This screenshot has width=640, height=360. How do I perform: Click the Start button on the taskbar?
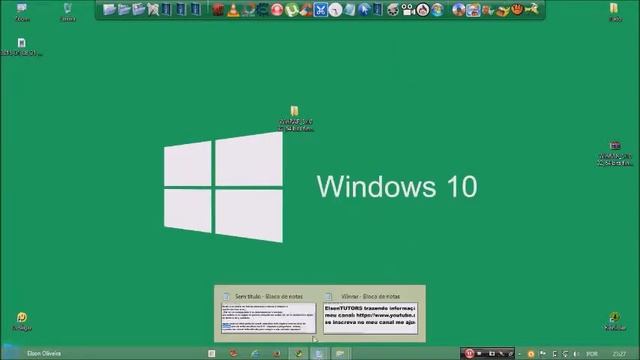pos(9,353)
